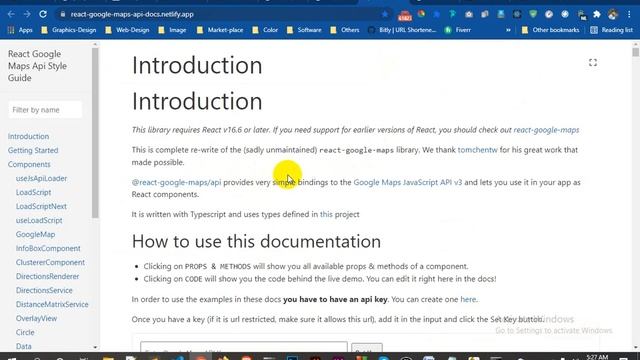
Task: Open the Chrome three-dot menu
Action: pyautogui.click(x=629, y=14)
